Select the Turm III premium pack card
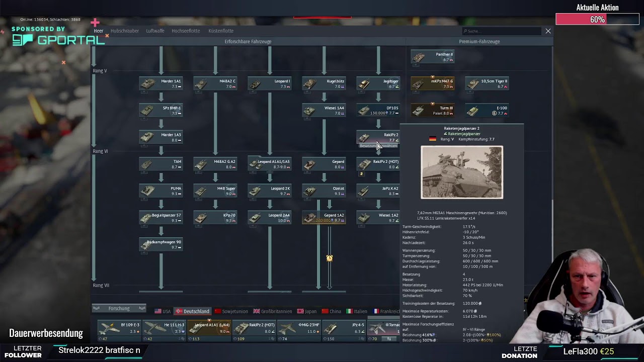Viewport: 644px width, 362px height. pyautogui.click(x=433, y=111)
